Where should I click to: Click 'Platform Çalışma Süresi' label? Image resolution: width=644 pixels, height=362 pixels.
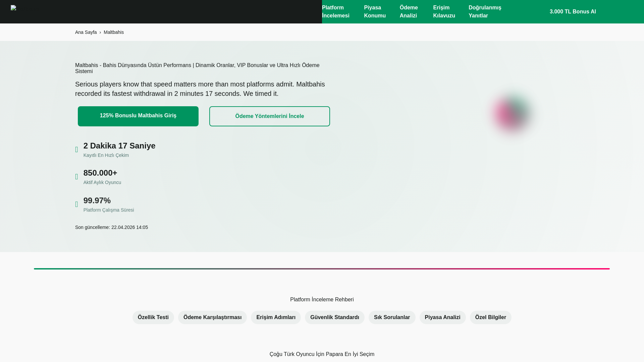(109, 210)
